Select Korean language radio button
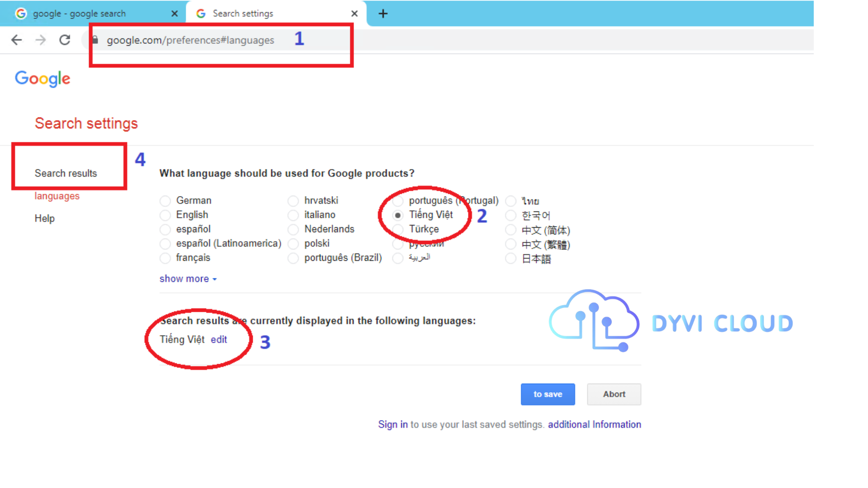This screenshot has width=868, height=488. 510,216
